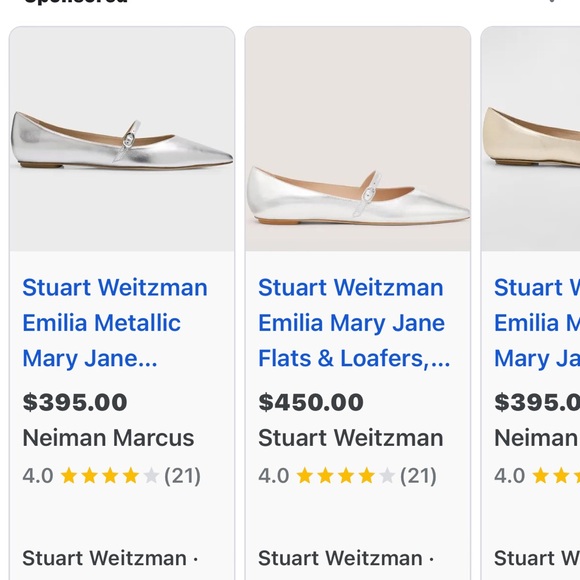Image resolution: width=580 pixels, height=580 pixels.
Task: Open the partially visible gold Mary Jane shoe image
Action: 531,139
